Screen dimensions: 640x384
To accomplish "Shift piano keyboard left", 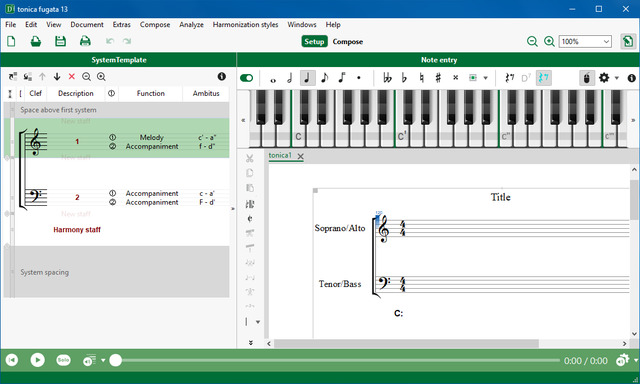I will pyautogui.click(x=243, y=120).
